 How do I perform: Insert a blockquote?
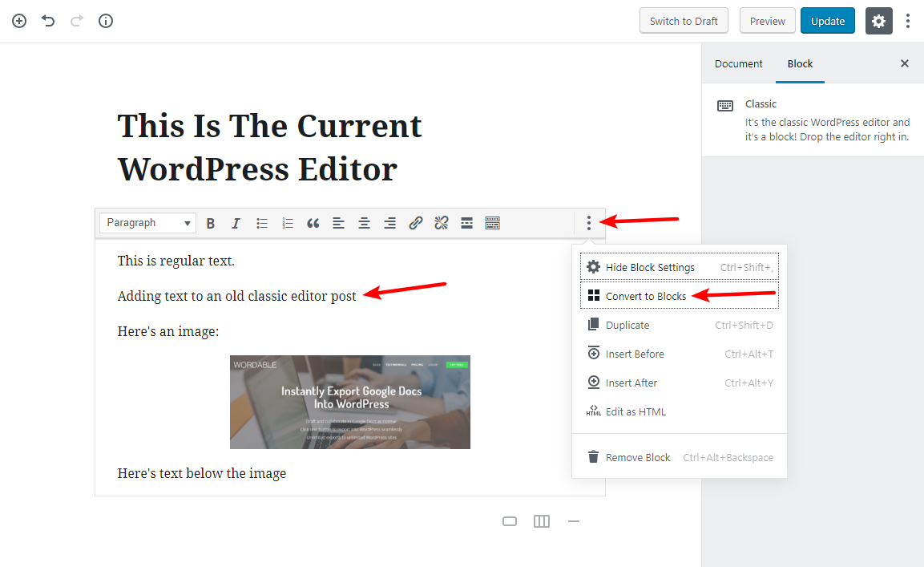[313, 223]
